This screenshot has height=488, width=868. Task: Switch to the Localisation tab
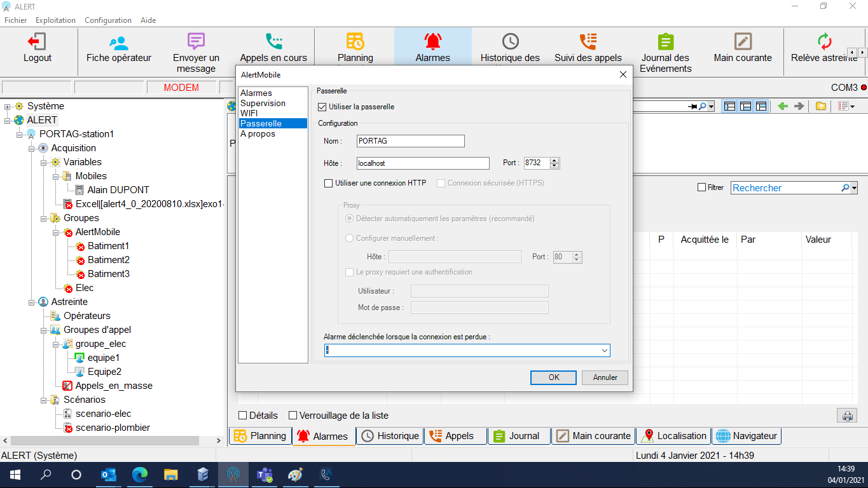pyautogui.click(x=674, y=436)
